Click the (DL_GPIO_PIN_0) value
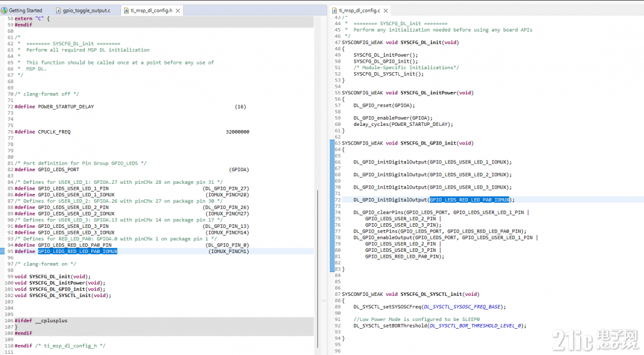This screenshot has width=644, height=355. 228,245
